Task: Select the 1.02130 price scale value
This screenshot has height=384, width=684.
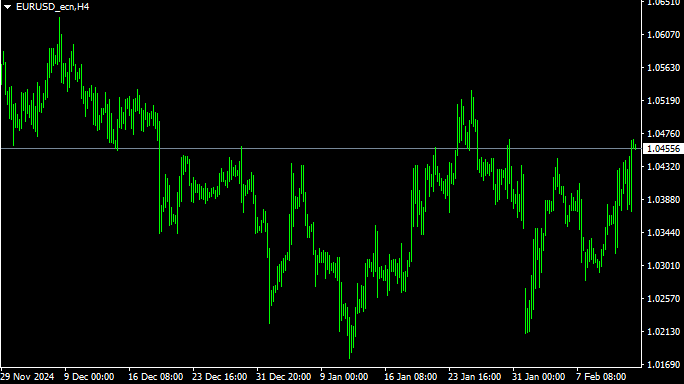Action: [663, 332]
